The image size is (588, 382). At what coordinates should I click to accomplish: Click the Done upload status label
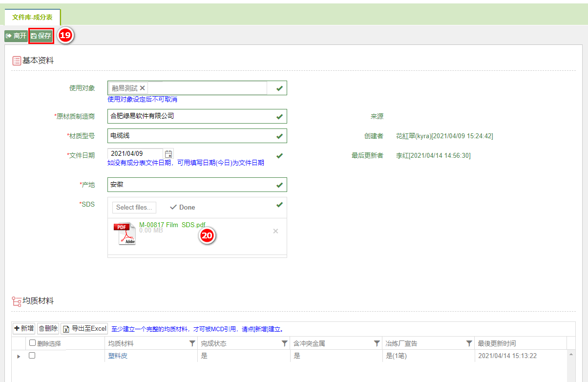[182, 207]
